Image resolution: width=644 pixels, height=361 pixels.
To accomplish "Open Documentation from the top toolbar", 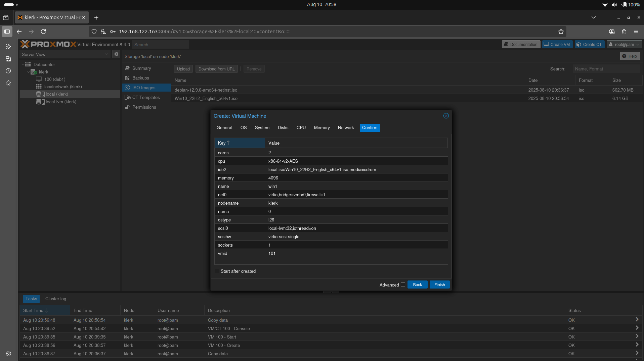I will point(521,44).
